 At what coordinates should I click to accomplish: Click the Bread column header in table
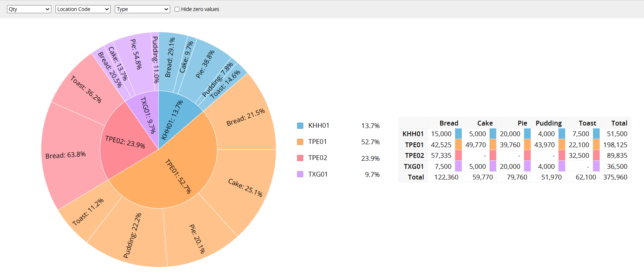[x=449, y=123]
